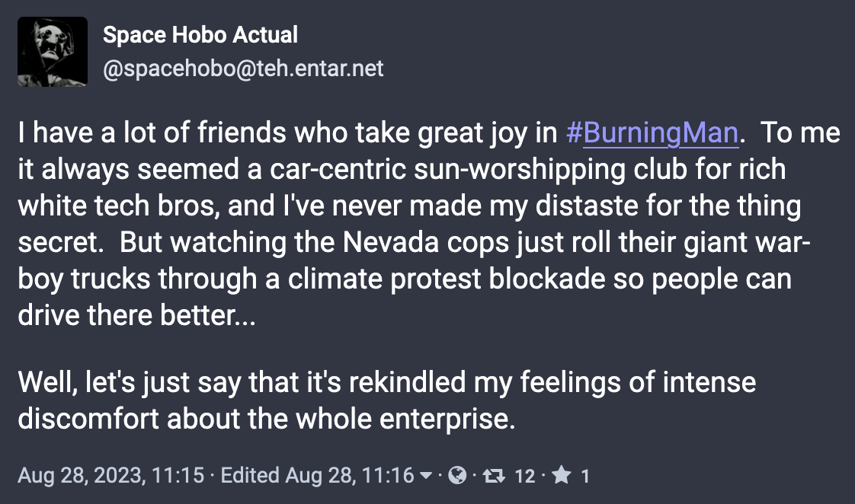Open the favourite count of 1
The width and height of the screenshot is (855, 504).
point(585,477)
